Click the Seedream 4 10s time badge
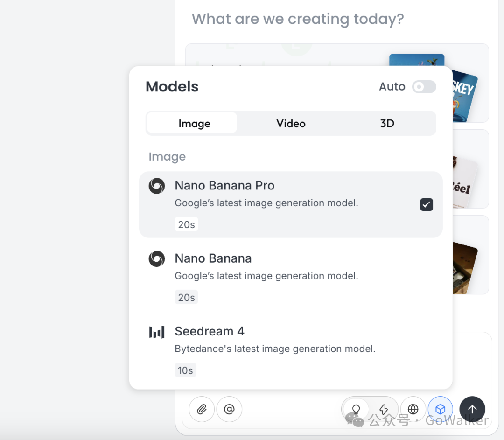 click(x=185, y=370)
